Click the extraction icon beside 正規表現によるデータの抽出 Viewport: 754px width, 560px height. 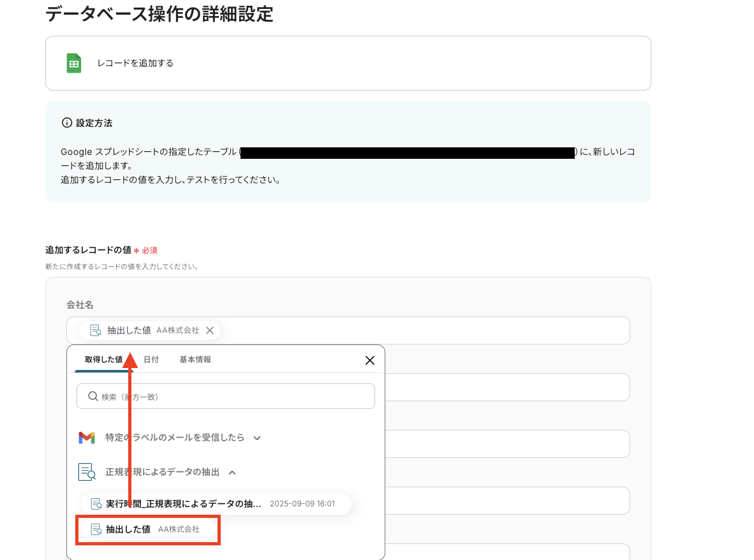[87, 472]
